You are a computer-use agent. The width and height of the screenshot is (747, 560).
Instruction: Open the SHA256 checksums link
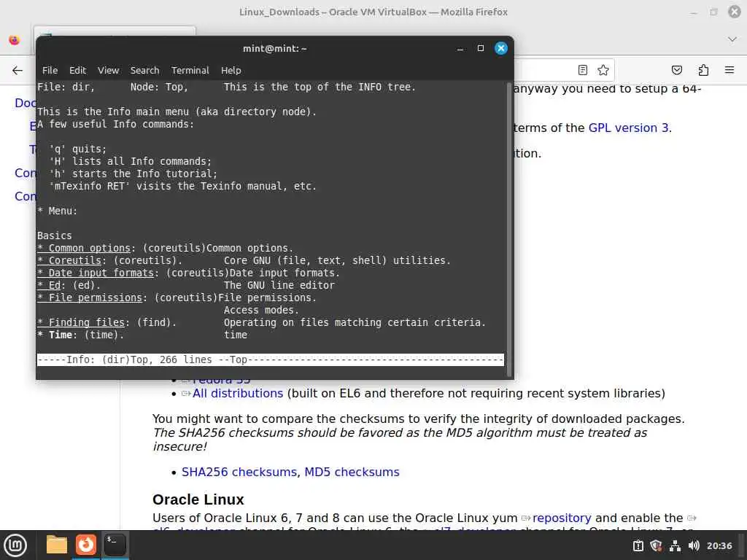coord(239,472)
